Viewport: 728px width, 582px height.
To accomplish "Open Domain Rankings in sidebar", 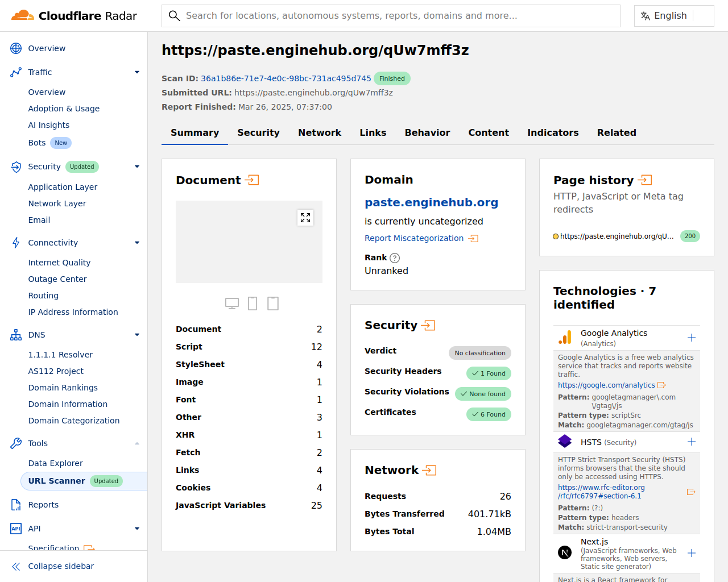I will pyautogui.click(x=63, y=388).
